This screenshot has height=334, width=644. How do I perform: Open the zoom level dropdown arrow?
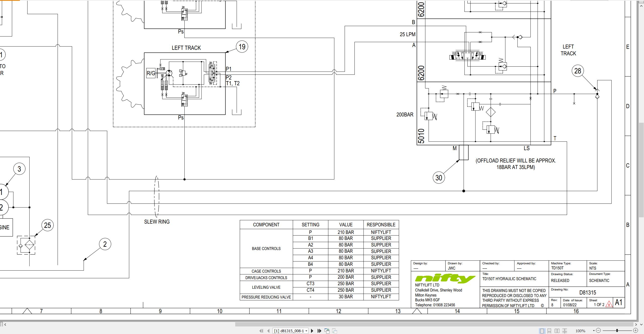(x=594, y=331)
